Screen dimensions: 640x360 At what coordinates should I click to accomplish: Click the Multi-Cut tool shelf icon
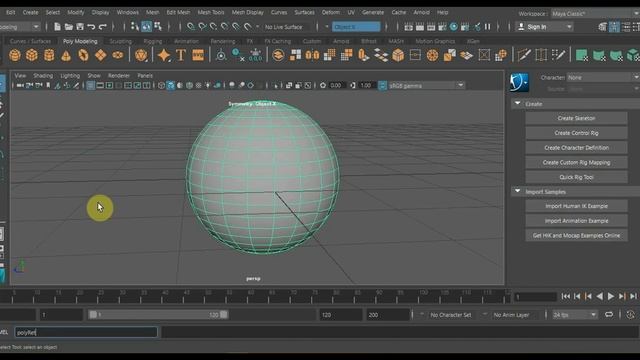tap(524, 55)
